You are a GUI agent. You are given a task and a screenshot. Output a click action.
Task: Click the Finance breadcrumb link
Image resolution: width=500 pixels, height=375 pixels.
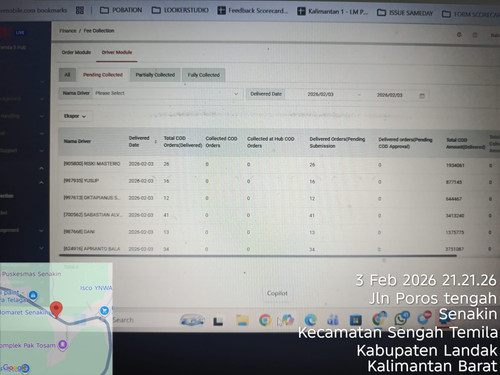(68, 31)
